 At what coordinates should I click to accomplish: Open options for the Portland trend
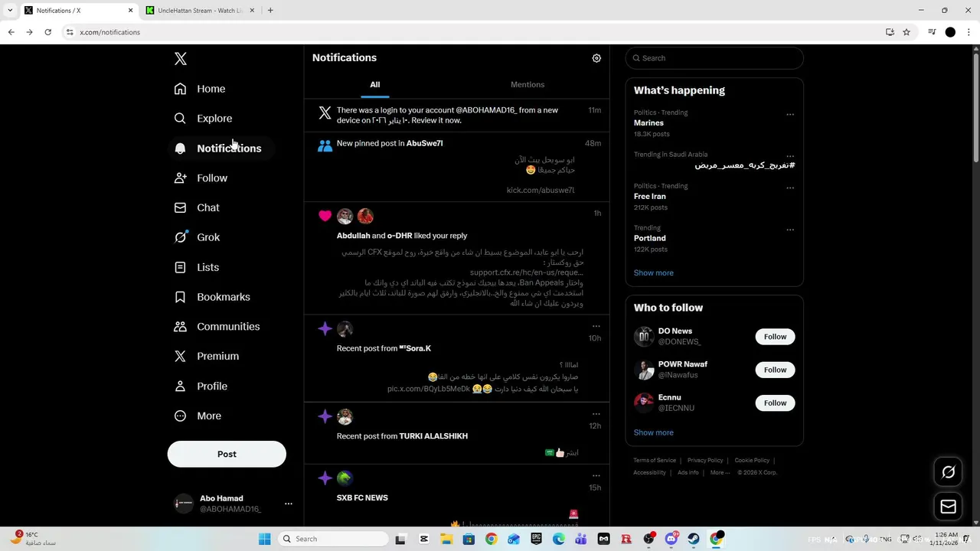pyautogui.click(x=790, y=230)
